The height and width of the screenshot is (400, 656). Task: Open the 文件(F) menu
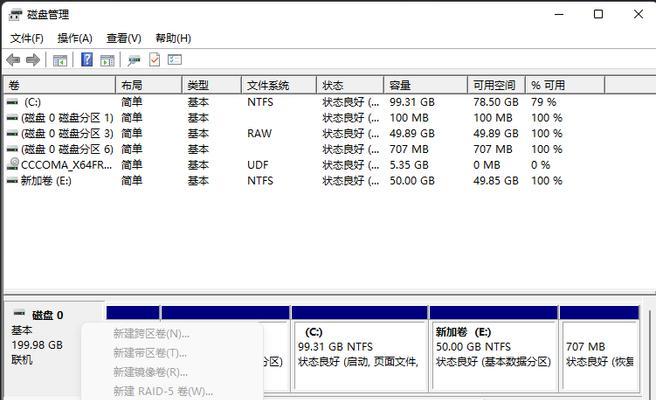tap(27, 38)
